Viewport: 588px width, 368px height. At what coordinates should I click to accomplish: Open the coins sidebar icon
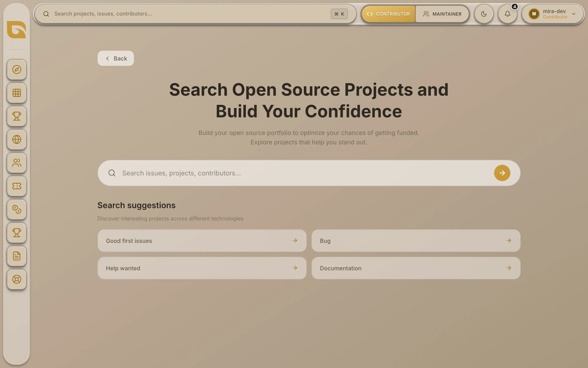tap(17, 209)
